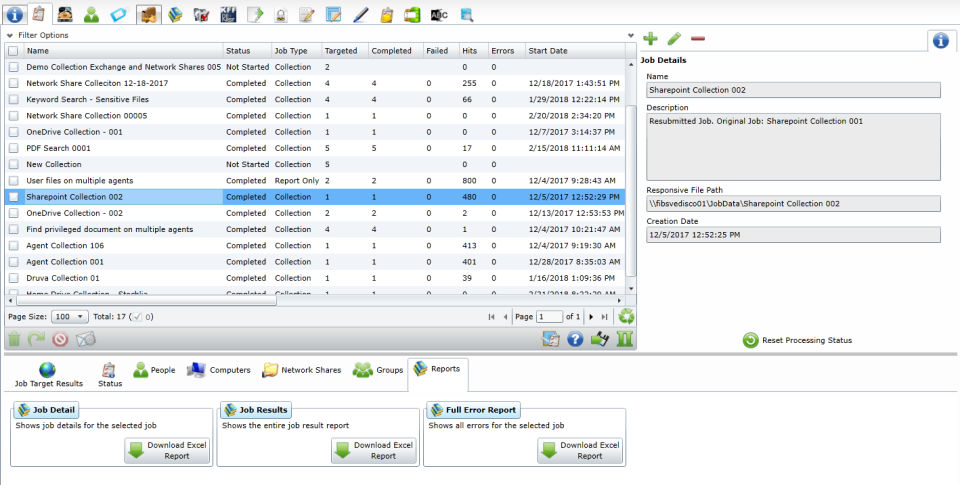The height and width of the screenshot is (485, 960).
Task: Click the blue tag icon in the top toolbar
Action: (119, 15)
